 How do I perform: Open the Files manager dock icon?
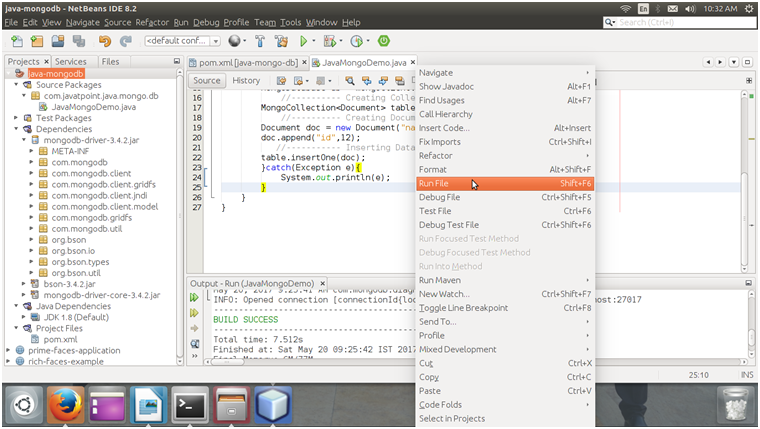(231, 405)
